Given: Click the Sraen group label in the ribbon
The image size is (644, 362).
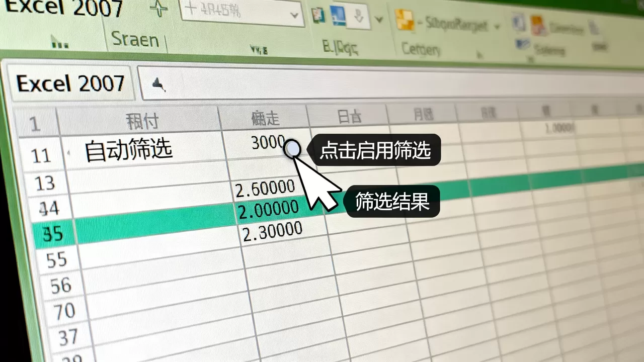Looking at the screenshot, I should click(135, 39).
